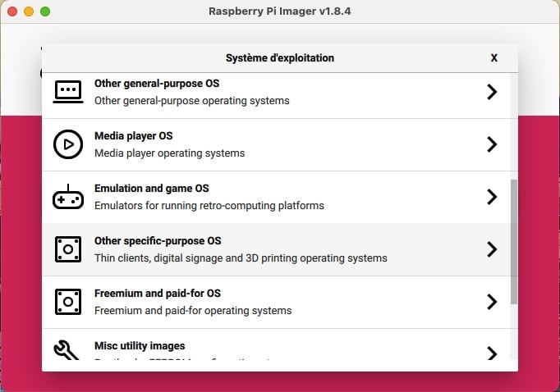Click the gamepad icon for Emulation OS
This screenshot has width=560, height=392.
pos(67,197)
